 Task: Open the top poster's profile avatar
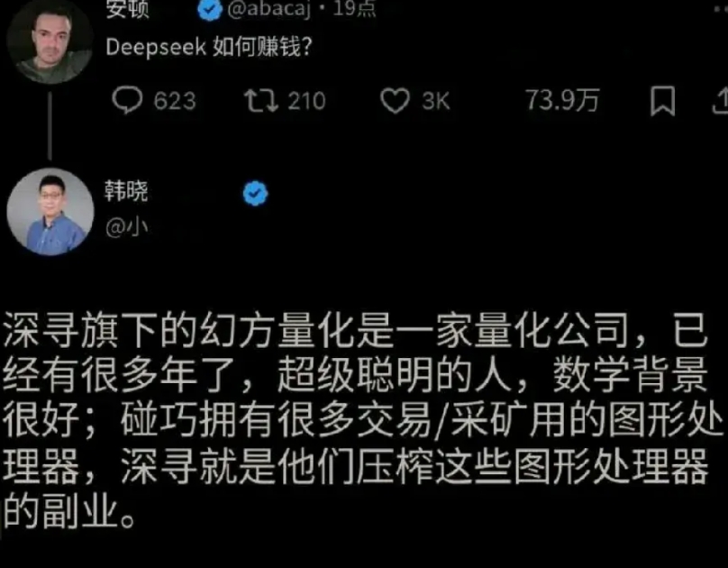click(50, 41)
